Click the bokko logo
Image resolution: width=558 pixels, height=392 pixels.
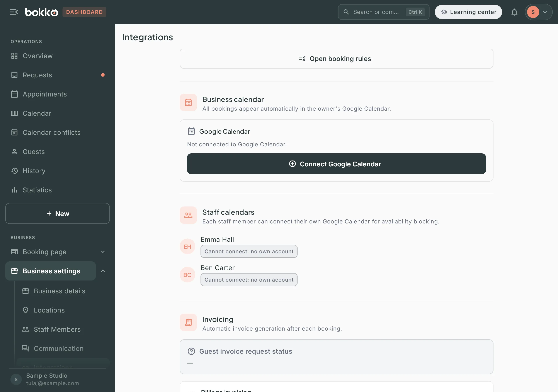coord(42,12)
